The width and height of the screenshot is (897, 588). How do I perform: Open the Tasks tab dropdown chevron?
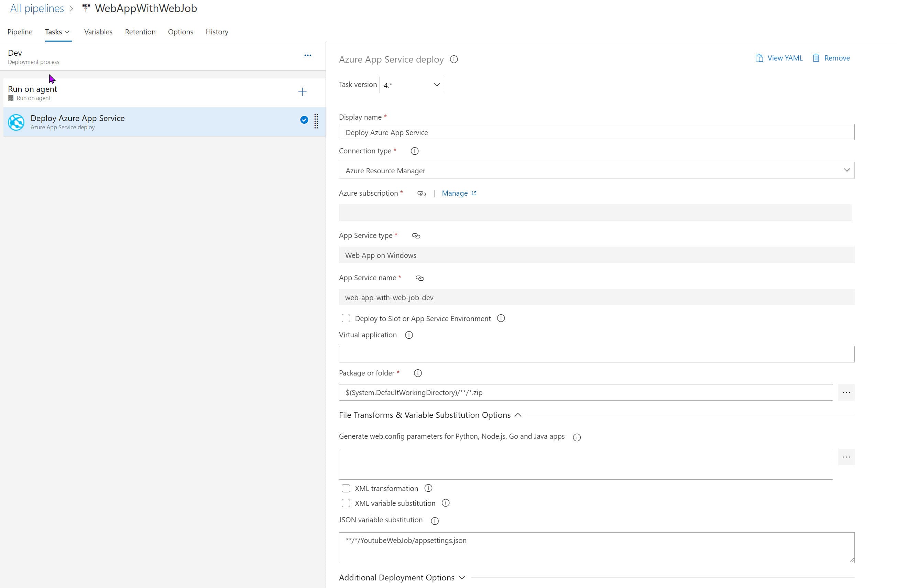pyautogui.click(x=67, y=32)
